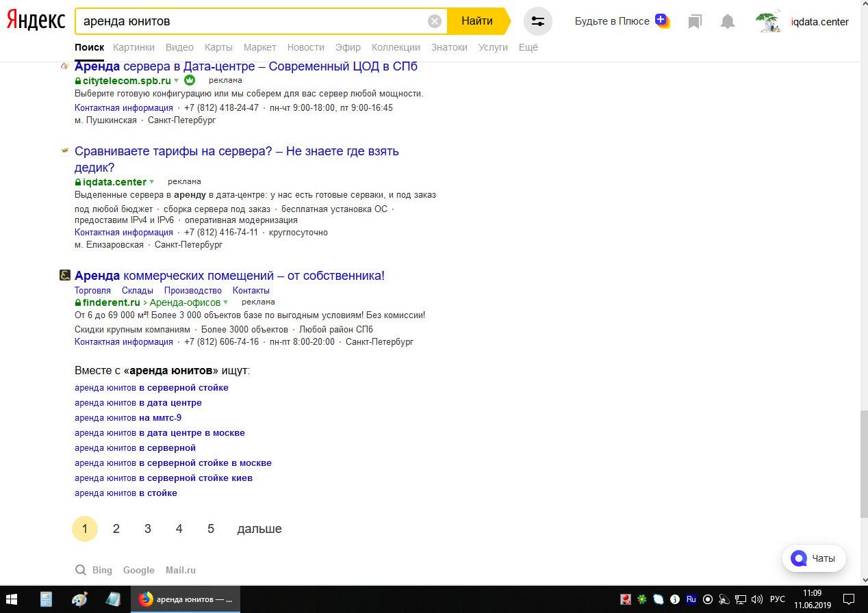The height and width of the screenshot is (613, 868).
Task: Go to results page 3
Action: click(x=148, y=529)
